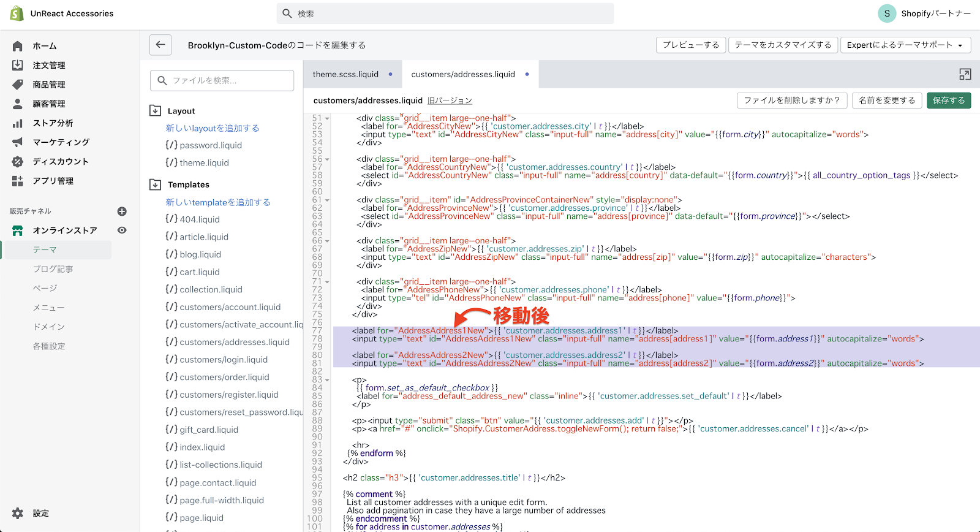
Task: Click the マーケティング megaphone icon
Action: click(18, 142)
